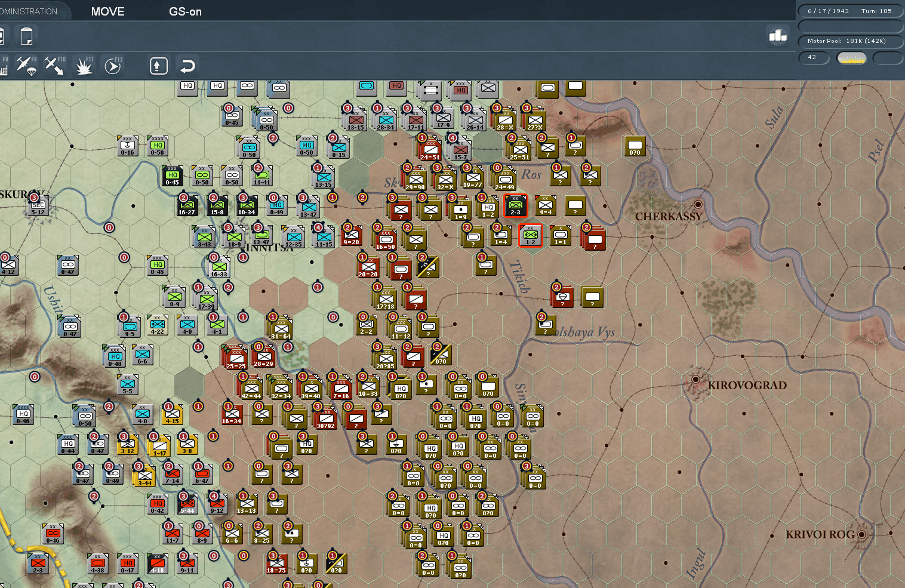905x588 pixels.
Task: Select the German 16-33 unit
Action: coord(219,266)
